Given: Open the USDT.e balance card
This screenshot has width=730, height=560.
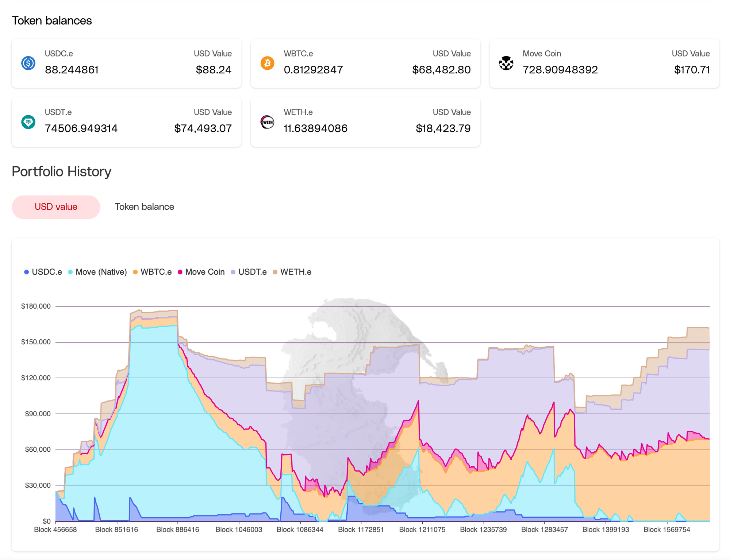Looking at the screenshot, I should [126, 122].
